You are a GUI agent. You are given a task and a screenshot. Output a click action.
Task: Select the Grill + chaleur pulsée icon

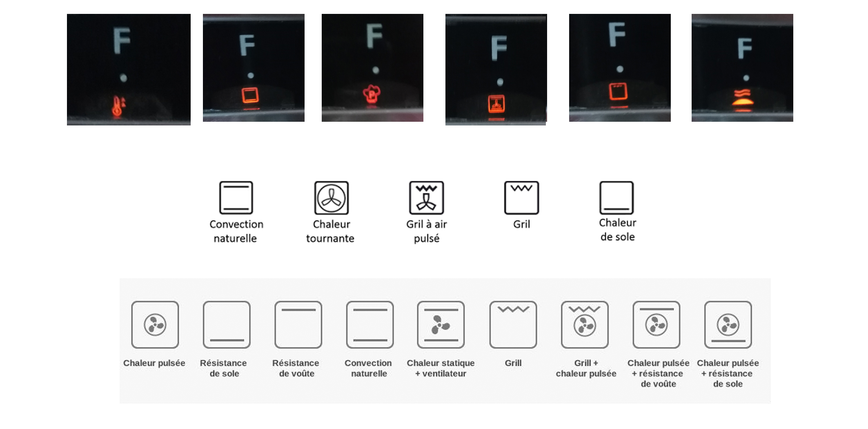pos(585,325)
